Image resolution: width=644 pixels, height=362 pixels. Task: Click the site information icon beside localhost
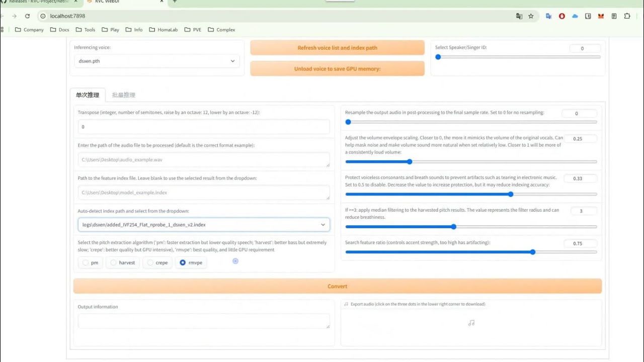pyautogui.click(x=43, y=16)
